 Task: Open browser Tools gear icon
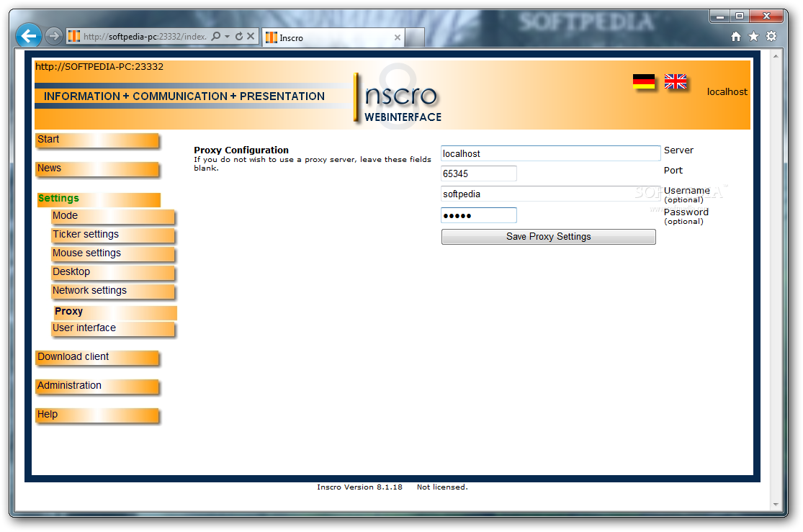pos(771,36)
